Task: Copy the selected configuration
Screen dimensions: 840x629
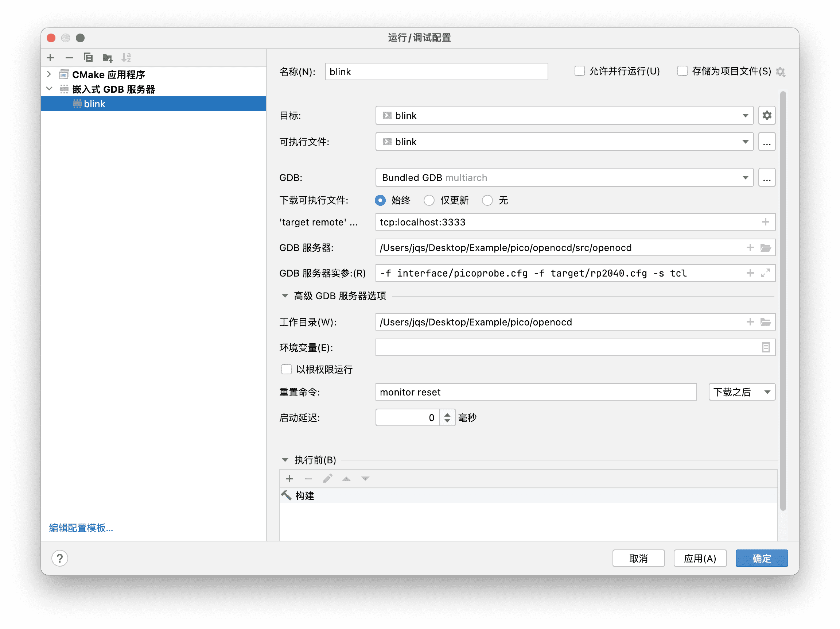Action: pyautogui.click(x=88, y=58)
